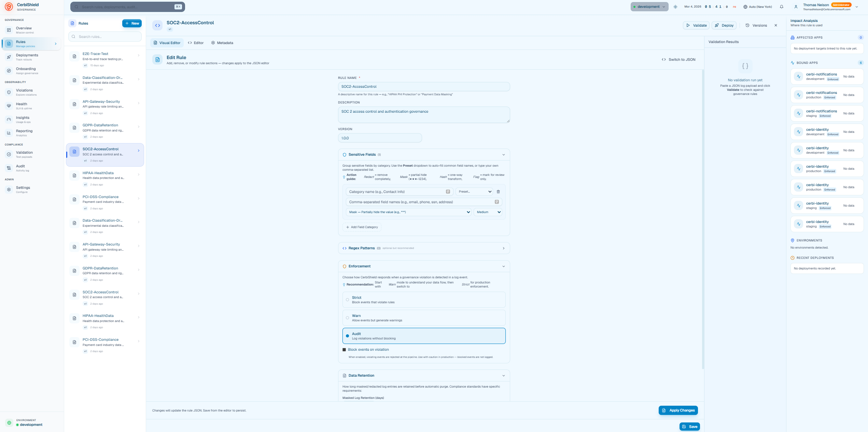Select the Warn enforcement option
Viewport: 868px width, 432px height.
pos(347,318)
